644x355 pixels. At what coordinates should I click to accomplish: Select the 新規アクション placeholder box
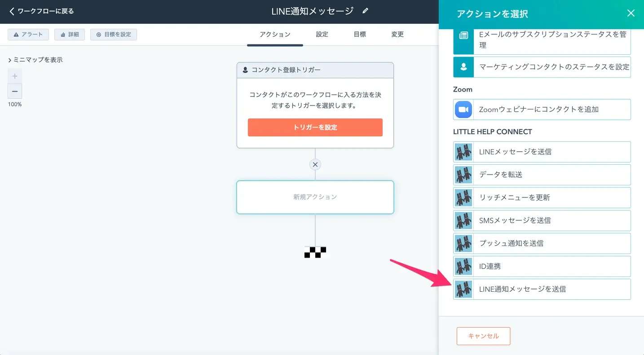[315, 197]
